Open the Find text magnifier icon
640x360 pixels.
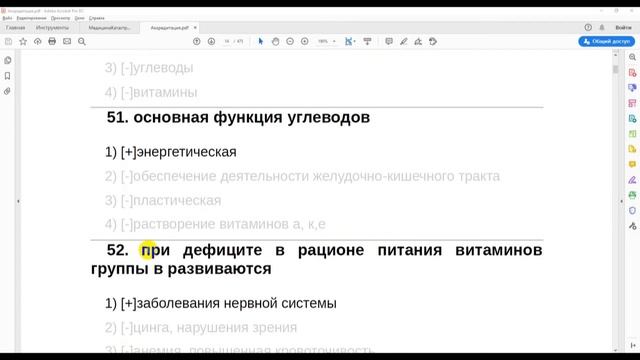[x=82, y=41]
